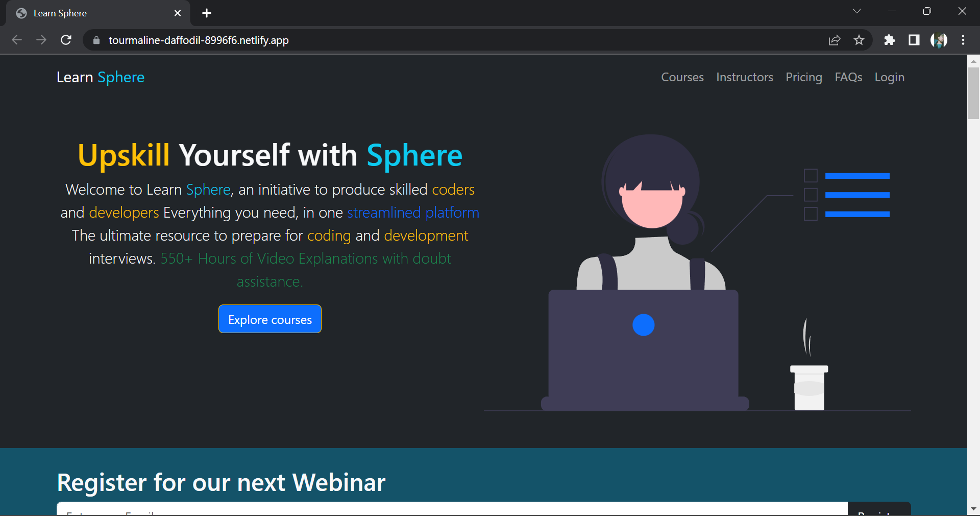
Task: View site security via the padlock icon
Action: pyautogui.click(x=95, y=40)
